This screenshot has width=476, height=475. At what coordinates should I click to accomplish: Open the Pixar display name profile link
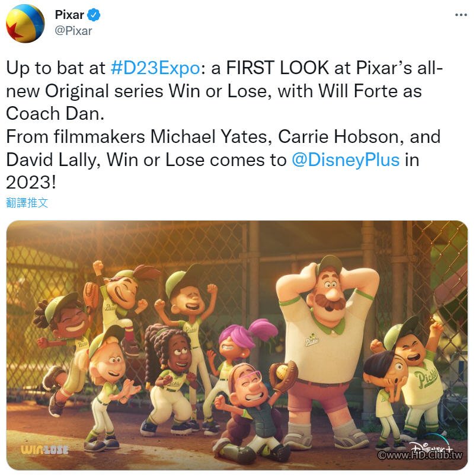[x=69, y=15]
